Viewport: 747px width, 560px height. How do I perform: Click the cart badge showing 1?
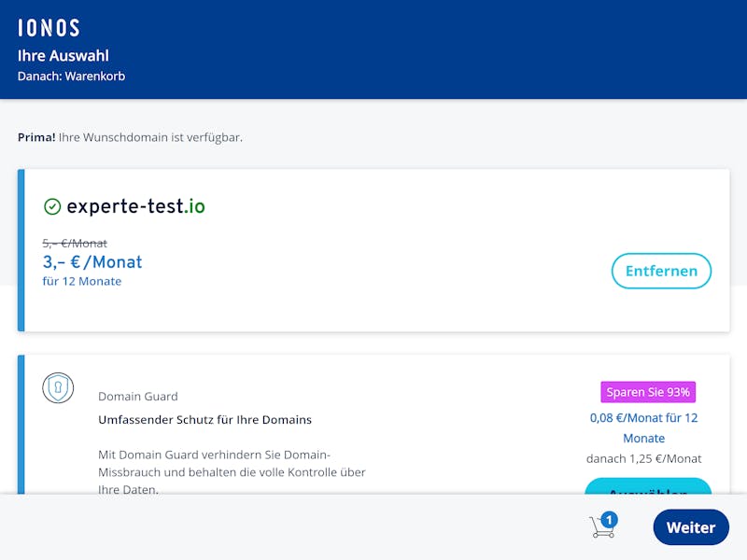pyautogui.click(x=610, y=520)
